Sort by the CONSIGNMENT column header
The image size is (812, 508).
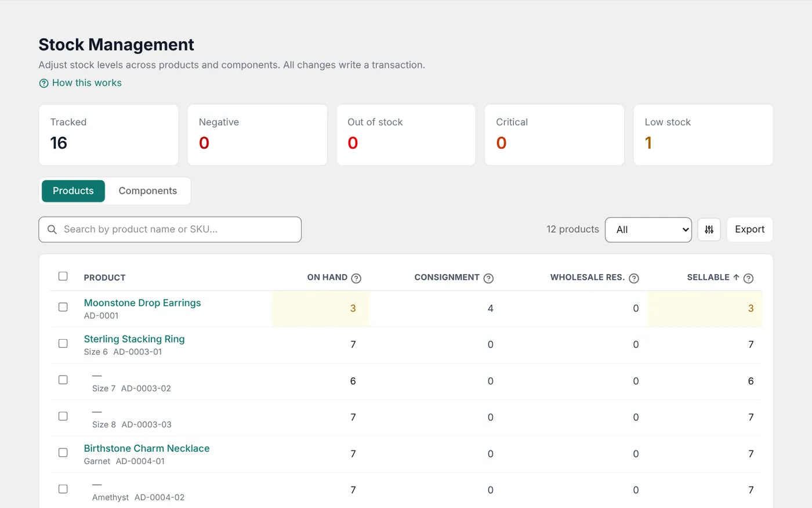pos(447,278)
